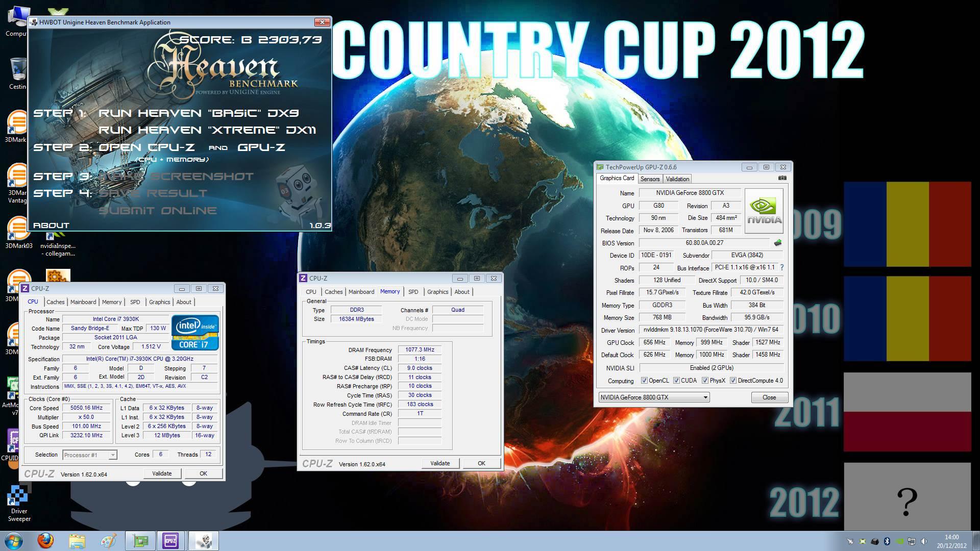Switch to HWBOT Heaven taskbar button
The image size is (980, 551).
(204, 541)
